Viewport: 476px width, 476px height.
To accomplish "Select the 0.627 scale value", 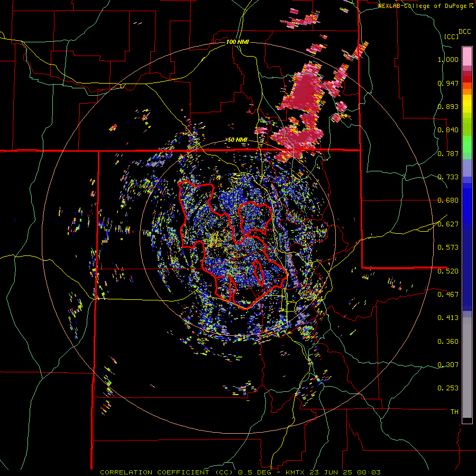I will coord(448,224).
